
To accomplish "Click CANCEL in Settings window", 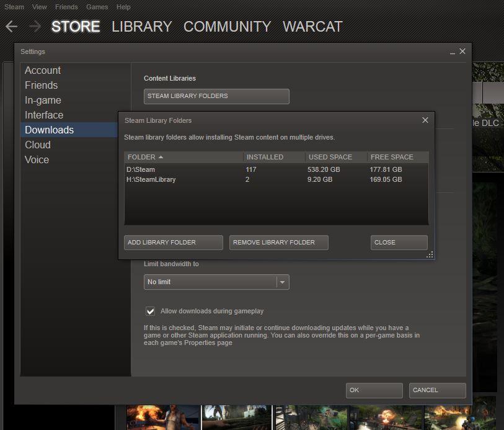I will [x=438, y=390].
